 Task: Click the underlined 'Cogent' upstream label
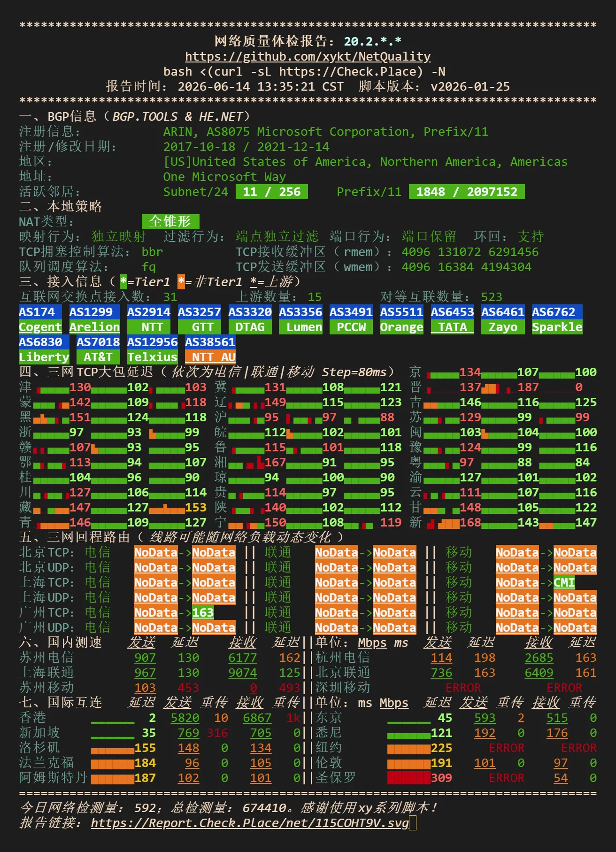(40, 327)
